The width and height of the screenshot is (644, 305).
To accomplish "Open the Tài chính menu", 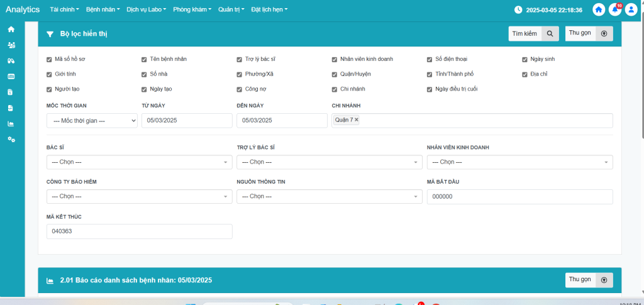I will [x=68, y=10].
